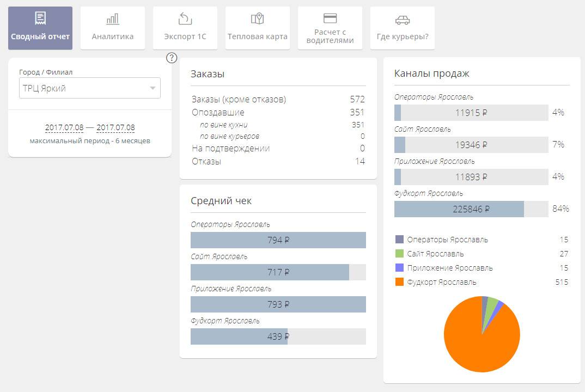Open the Тепловая карта heat map tab
The height and width of the screenshot is (392, 585).
click(258, 28)
